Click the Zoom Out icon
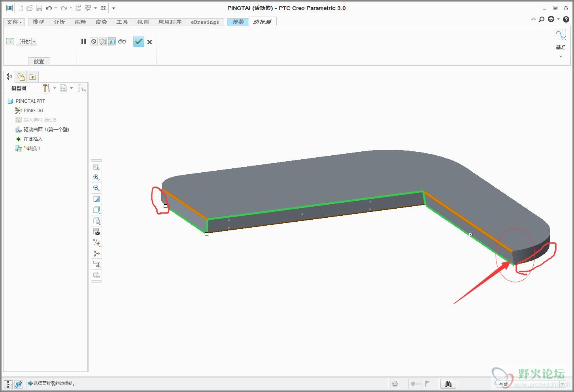The height and width of the screenshot is (392, 574). click(x=96, y=188)
